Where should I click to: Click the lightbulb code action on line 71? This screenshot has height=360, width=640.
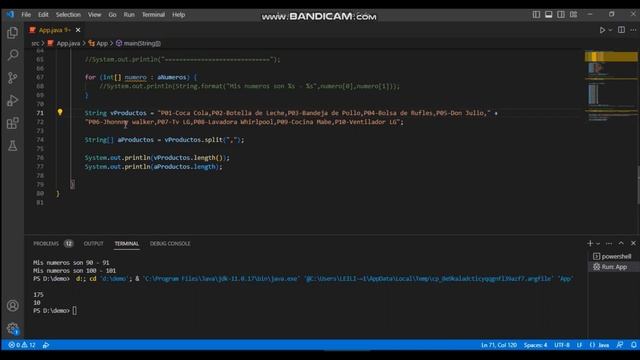point(60,112)
